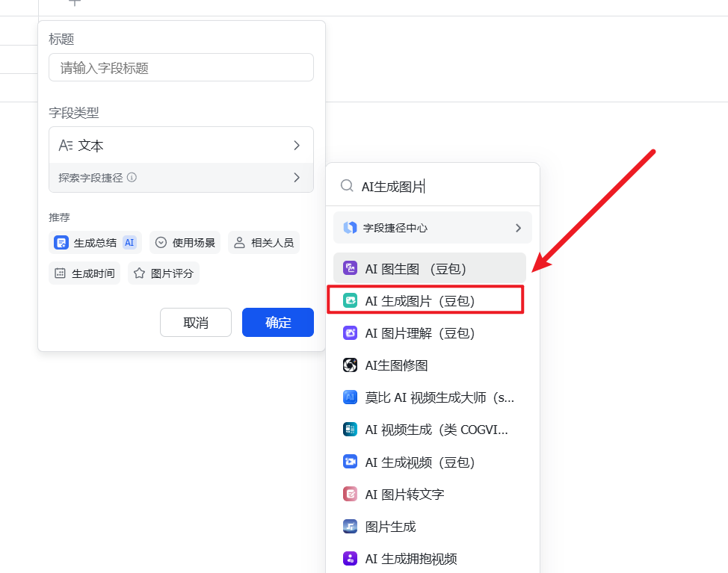Select AI 图生图（豆包）

430,269
